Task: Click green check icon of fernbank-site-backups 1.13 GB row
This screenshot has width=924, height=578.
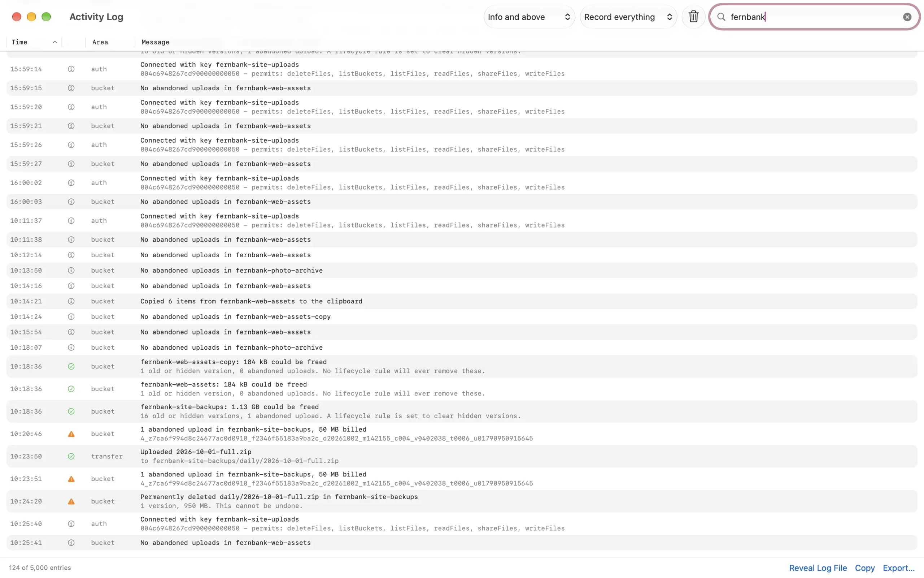Action: (x=71, y=411)
